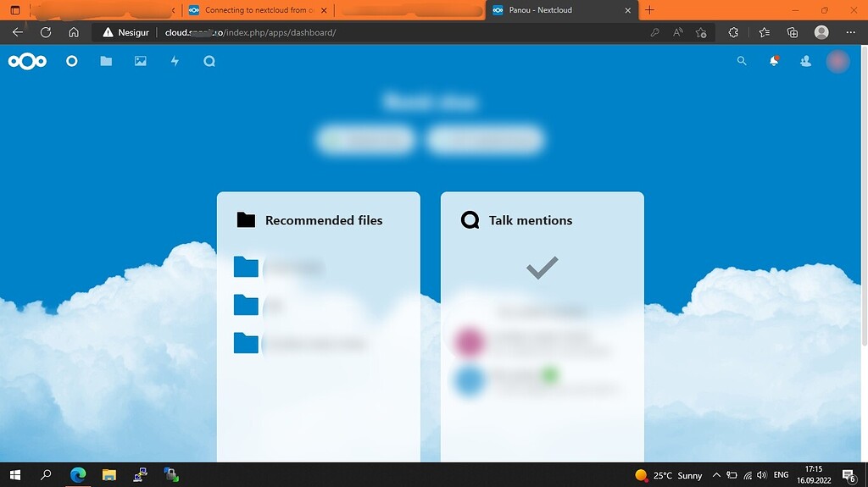Image resolution: width=868 pixels, height=487 pixels.
Task: Click the Nextcloud logo
Action: click(27, 61)
